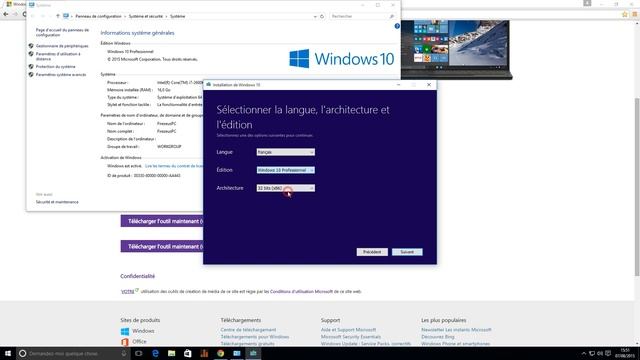Image resolution: width=640 pixels, height=360 pixels.
Task: Click Système et sécurité in the breadcrumb
Action: 146,16
